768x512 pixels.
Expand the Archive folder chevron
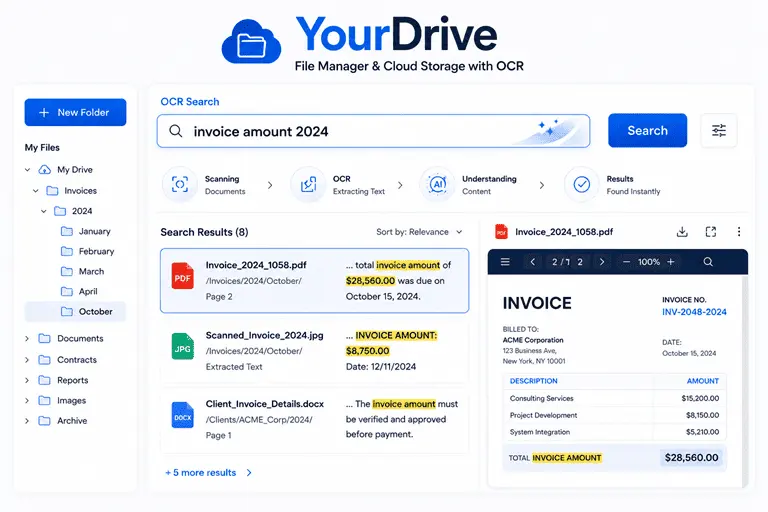27,420
